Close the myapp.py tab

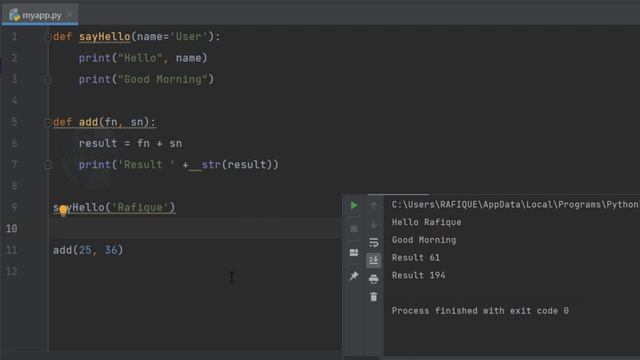70,15
